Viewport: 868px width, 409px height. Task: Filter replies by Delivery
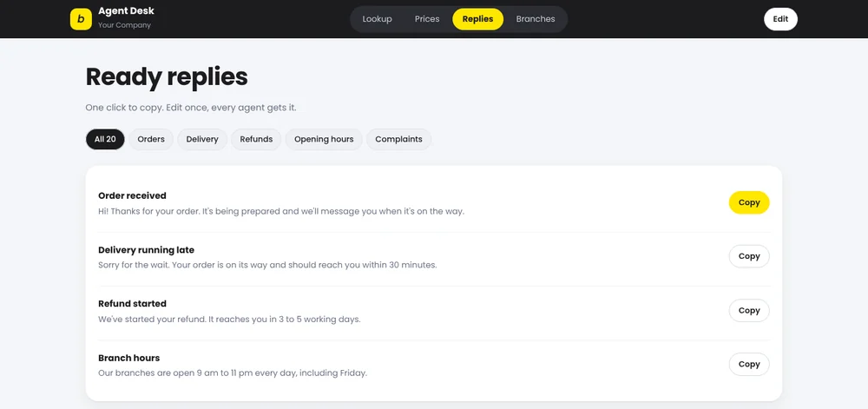(202, 139)
